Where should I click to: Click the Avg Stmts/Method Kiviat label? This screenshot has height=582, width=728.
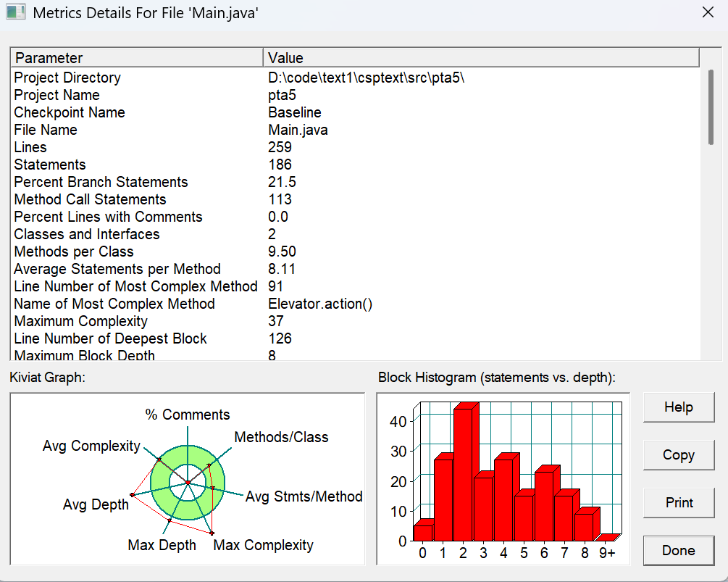coord(304,496)
